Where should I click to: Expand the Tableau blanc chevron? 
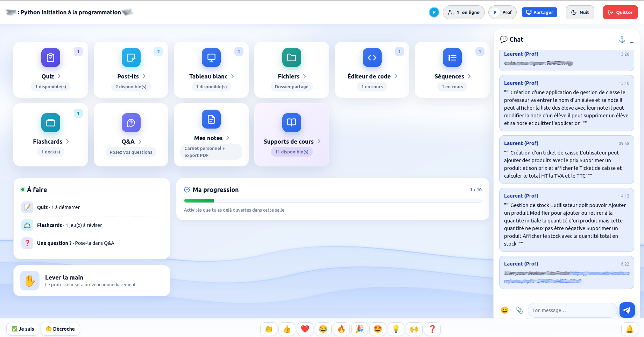click(233, 76)
